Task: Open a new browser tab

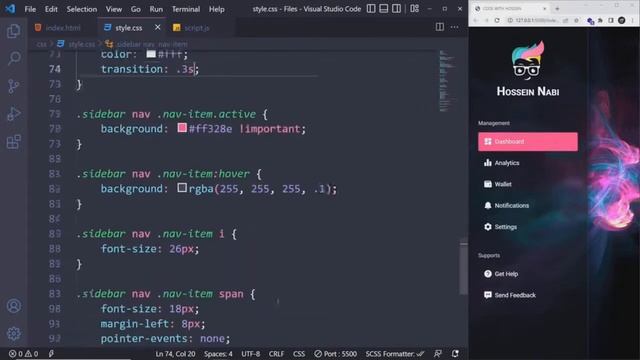Action: [x=557, y=8]
